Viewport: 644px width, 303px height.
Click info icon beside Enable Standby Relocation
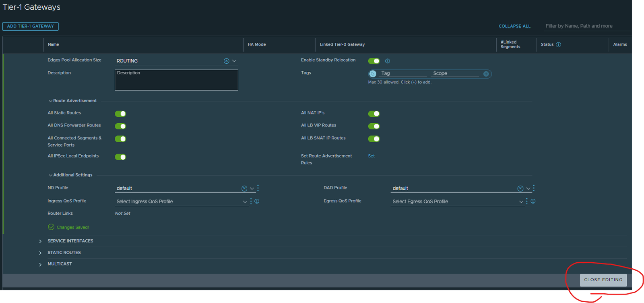coord(388,61)
